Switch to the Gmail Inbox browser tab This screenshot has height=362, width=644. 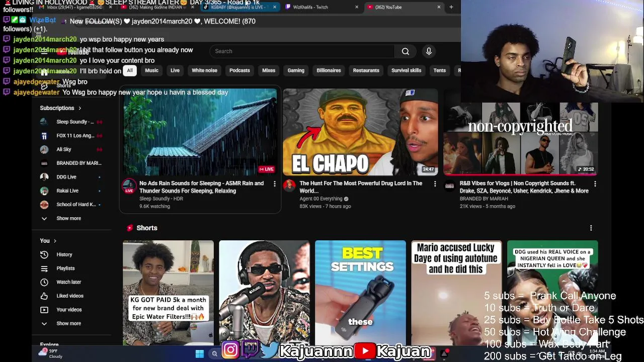(74, 7)
